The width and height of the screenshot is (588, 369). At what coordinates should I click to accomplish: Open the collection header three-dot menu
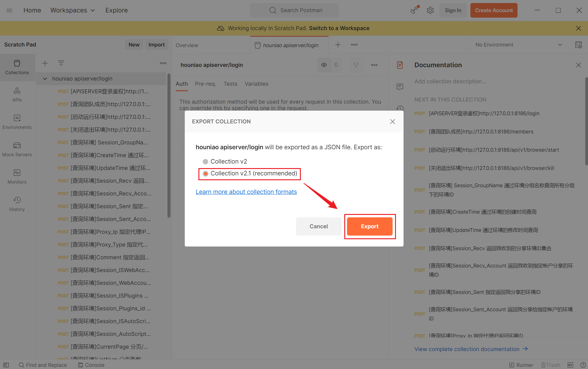tap(374, 65)
